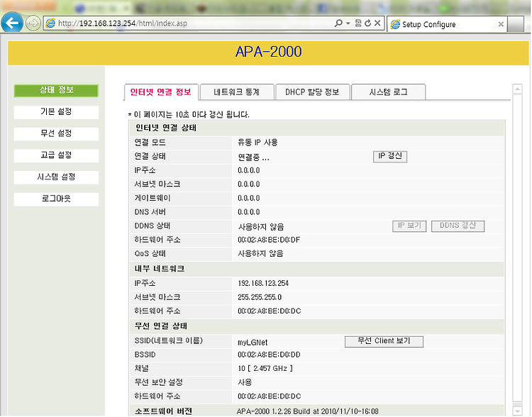Viewport: 532px width, 417px height.
Task: Click the 연결중 ... status text
Action: click(253, 157)
